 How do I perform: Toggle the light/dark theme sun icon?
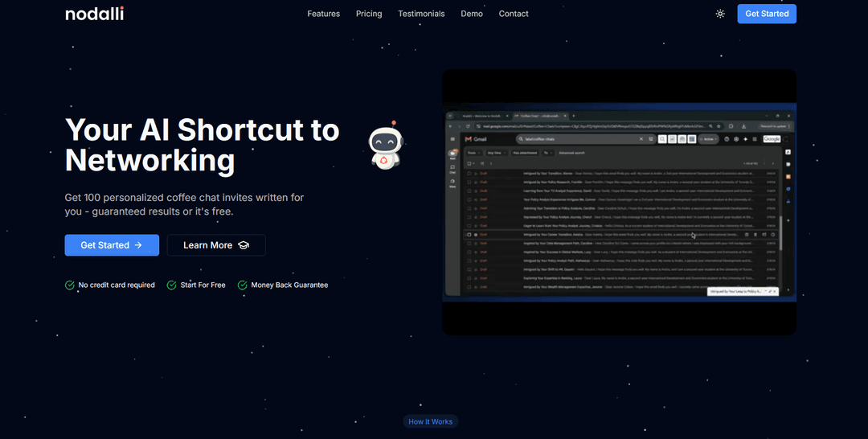(720, 14)
